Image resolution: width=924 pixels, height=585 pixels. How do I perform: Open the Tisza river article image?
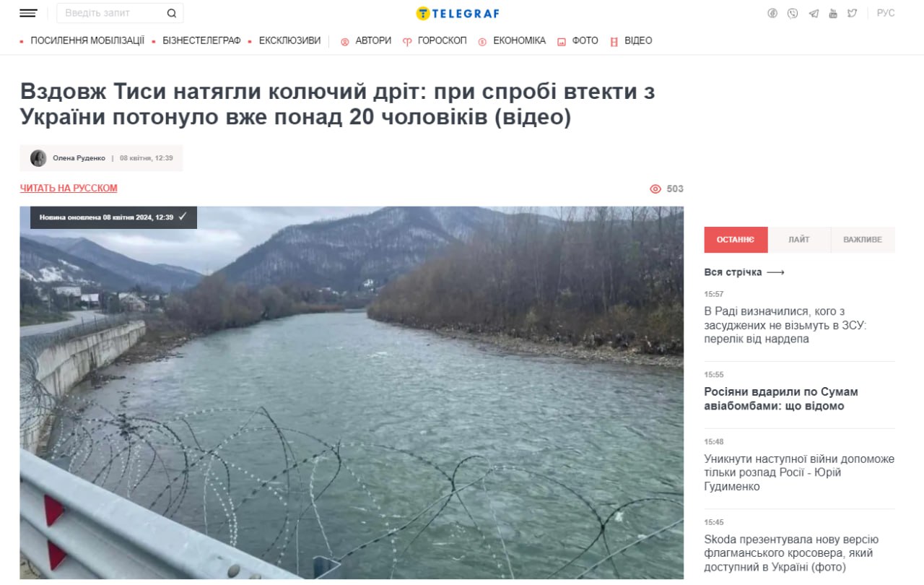(x=352, y=393)
